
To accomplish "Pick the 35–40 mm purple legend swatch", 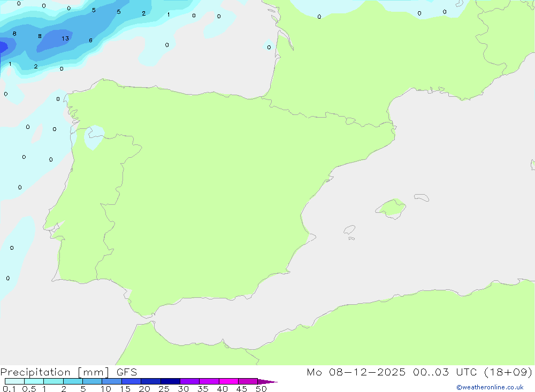I will pyautogui.click(x=209, y=381).
